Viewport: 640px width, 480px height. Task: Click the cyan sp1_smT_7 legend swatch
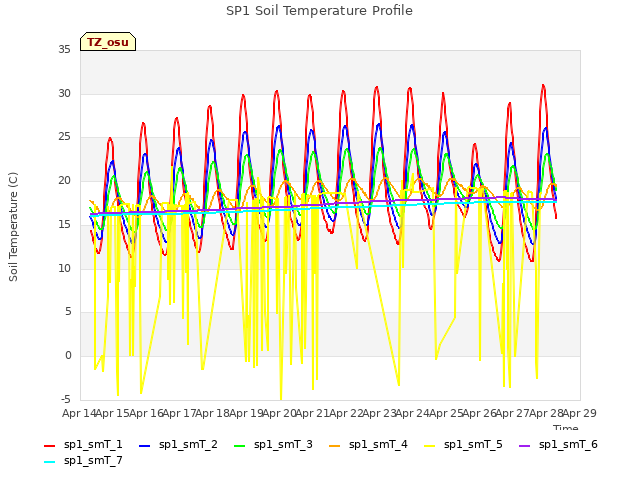tap(49, 462)
